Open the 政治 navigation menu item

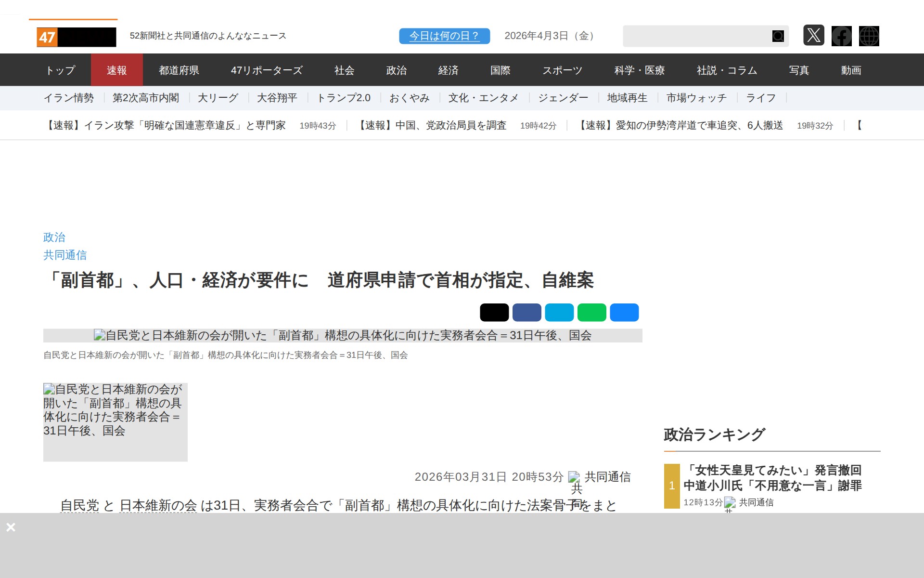pyautogui.click(x=396, y=70)
